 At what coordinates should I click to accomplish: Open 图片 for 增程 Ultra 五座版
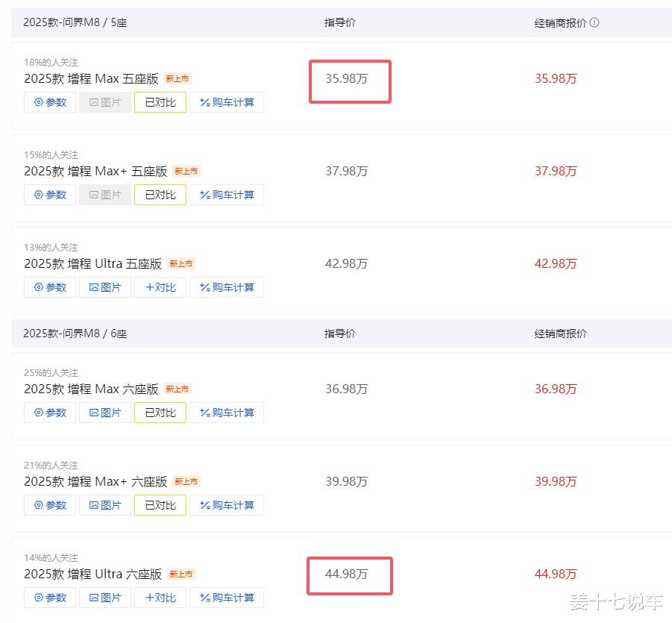(x=105, y=287)
